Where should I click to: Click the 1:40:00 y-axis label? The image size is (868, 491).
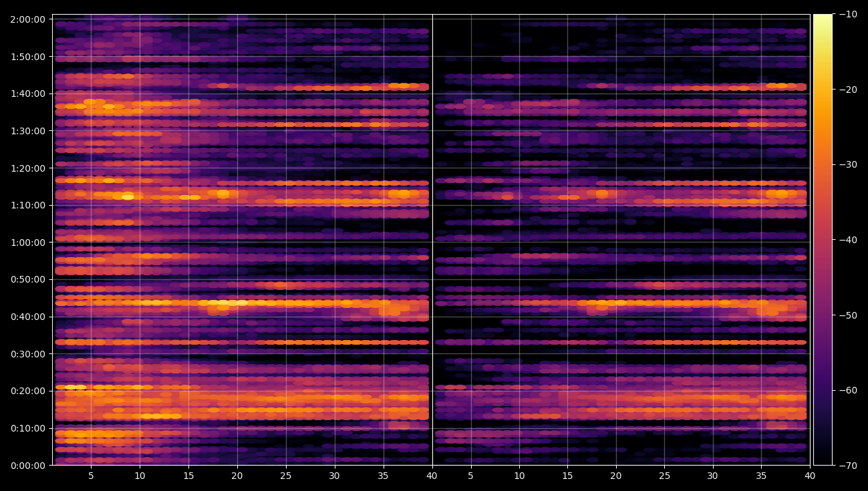[x=27, y=94]
